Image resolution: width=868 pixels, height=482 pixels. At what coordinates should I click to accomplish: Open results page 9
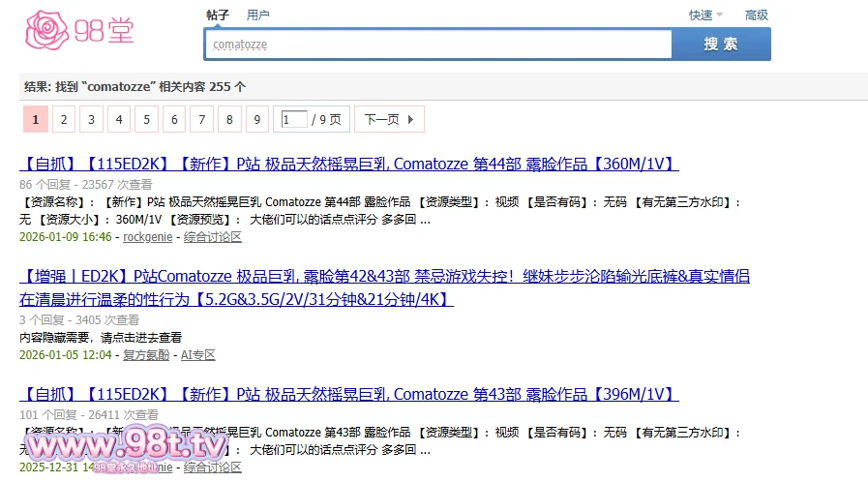256,120
